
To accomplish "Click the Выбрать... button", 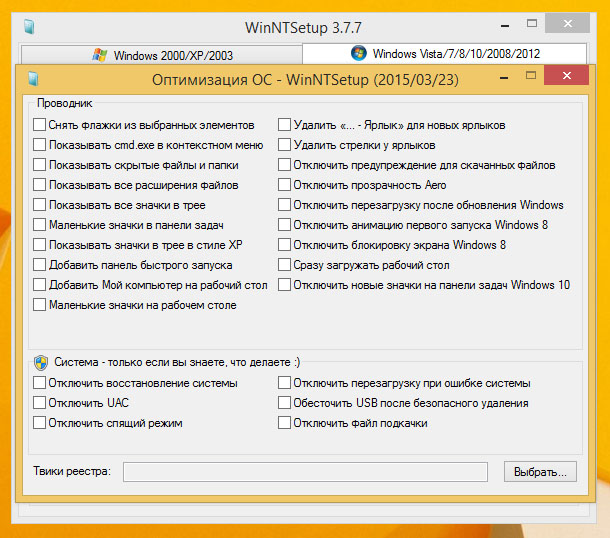I will [x=540, y=472].
